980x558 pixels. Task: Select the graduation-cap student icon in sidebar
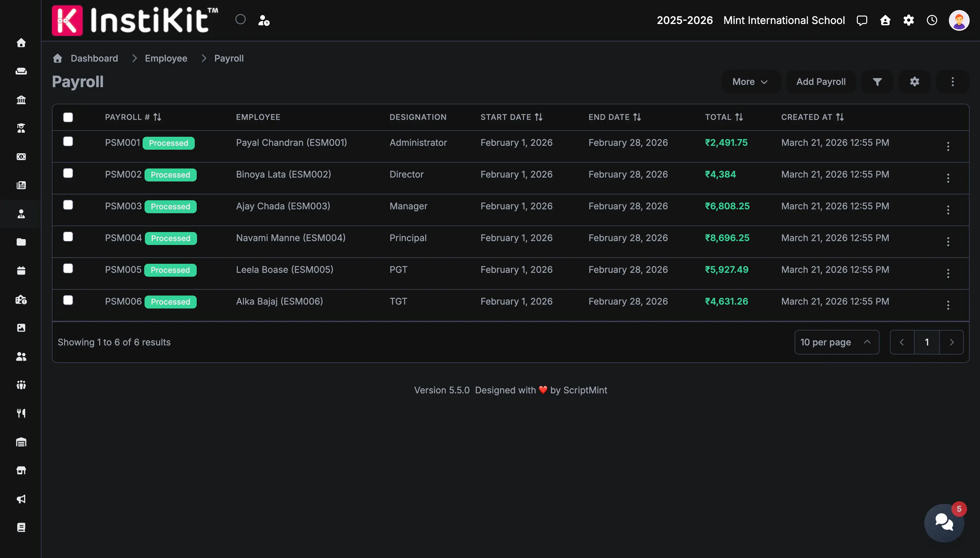pyautogui.click(x=22, y=128)
